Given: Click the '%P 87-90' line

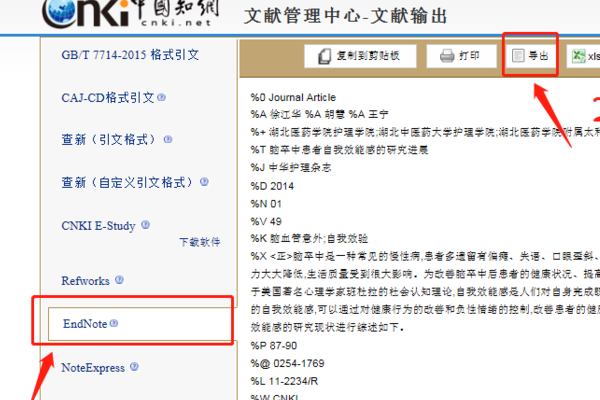Looking at the screenshot, I should 274,346.
